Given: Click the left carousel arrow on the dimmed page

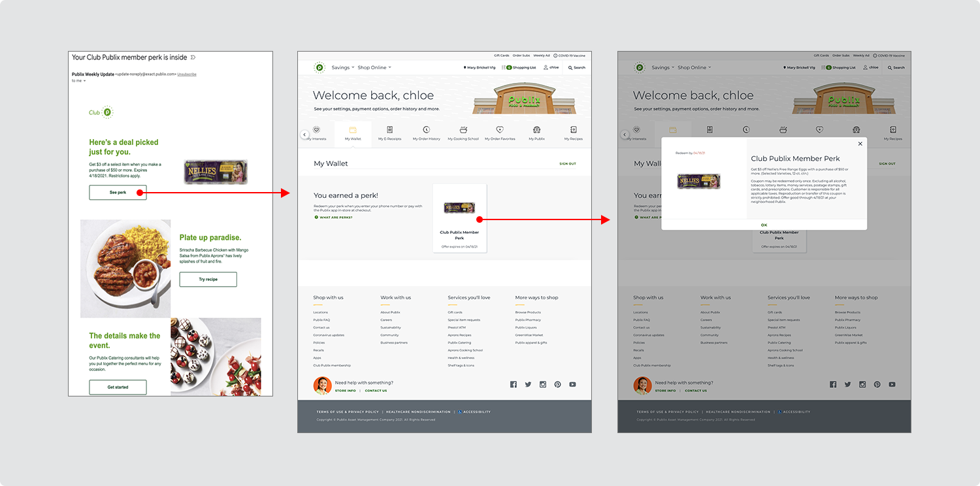Looking at the screenshot, I should (x=625, y=135).
